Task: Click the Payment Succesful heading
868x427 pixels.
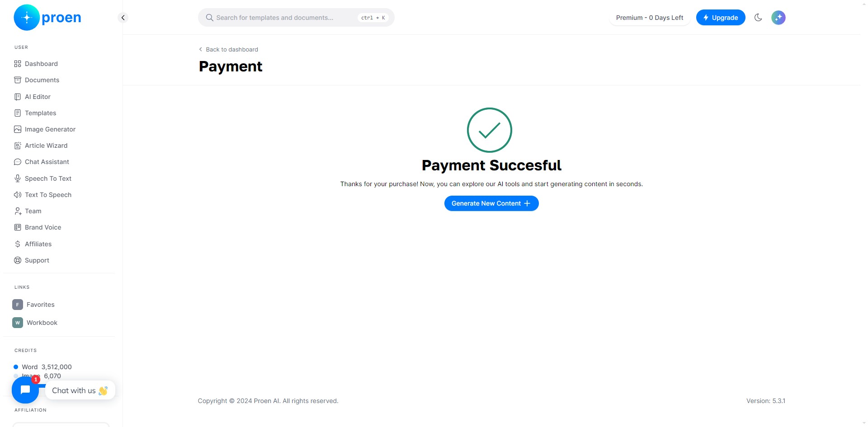Action: [491, 165]
